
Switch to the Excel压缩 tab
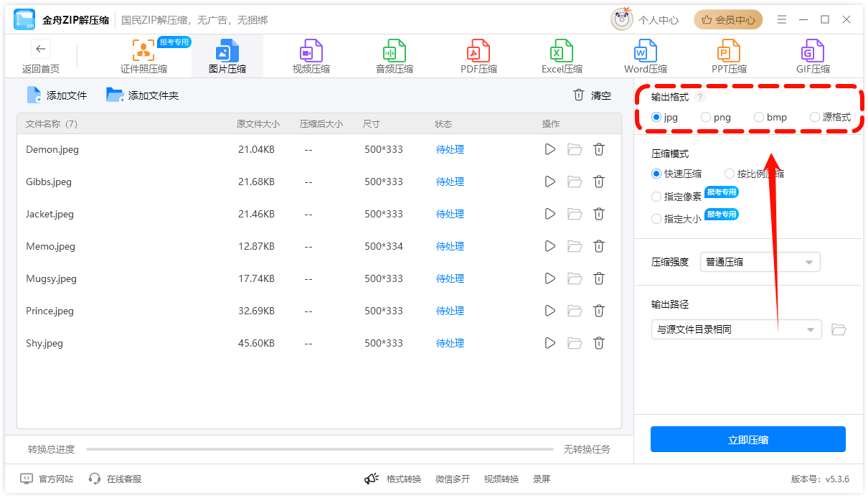[x=562, y=57]
